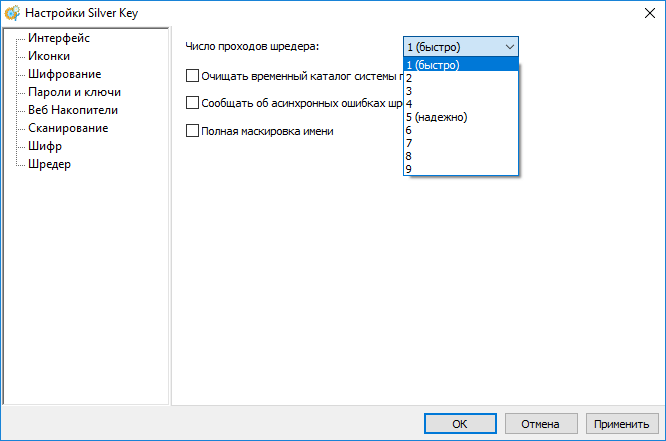Choose 5 (надежно) from the dropdown list
Image resolution: width=666 pixels, height=441 pixels.
tap(437, 117)
